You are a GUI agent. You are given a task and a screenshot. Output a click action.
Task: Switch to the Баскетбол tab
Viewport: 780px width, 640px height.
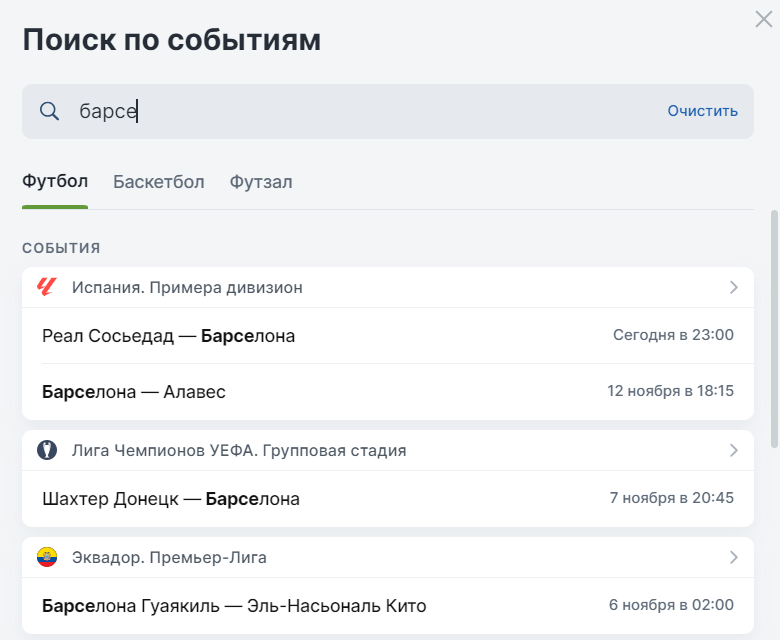pyautogui.click(x=159, y=182)
